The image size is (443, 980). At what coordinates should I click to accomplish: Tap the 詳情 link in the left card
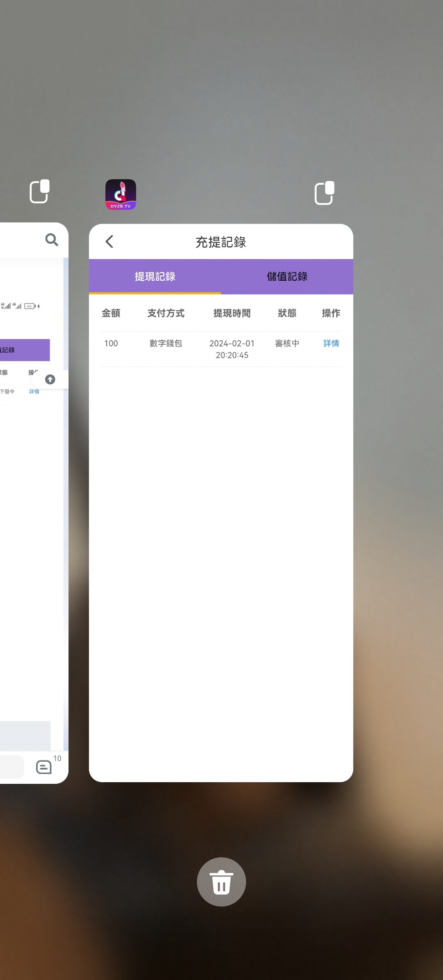click(34, 392)
